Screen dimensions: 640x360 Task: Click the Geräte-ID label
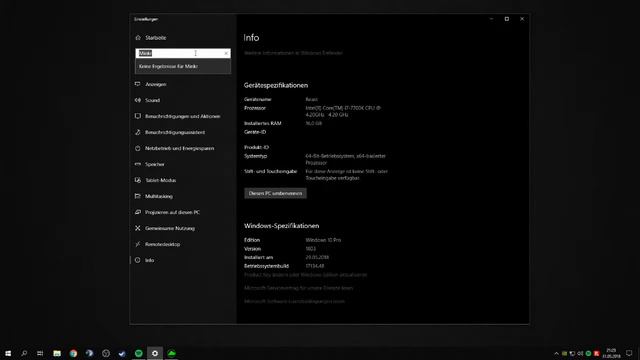click(255, 132)
